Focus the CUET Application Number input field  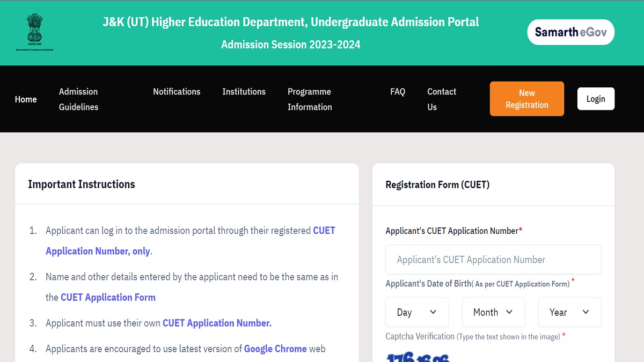pyautogui.click(x=493, y=260)
